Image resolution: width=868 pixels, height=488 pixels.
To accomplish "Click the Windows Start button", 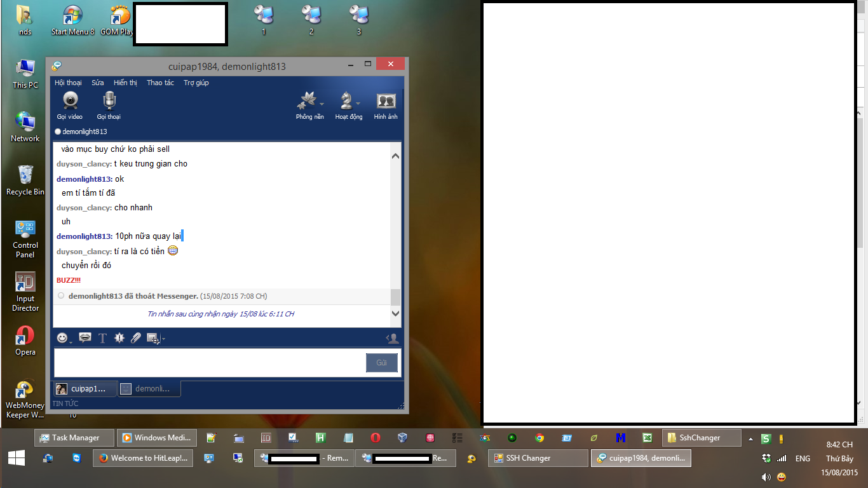I will (17, 457).
